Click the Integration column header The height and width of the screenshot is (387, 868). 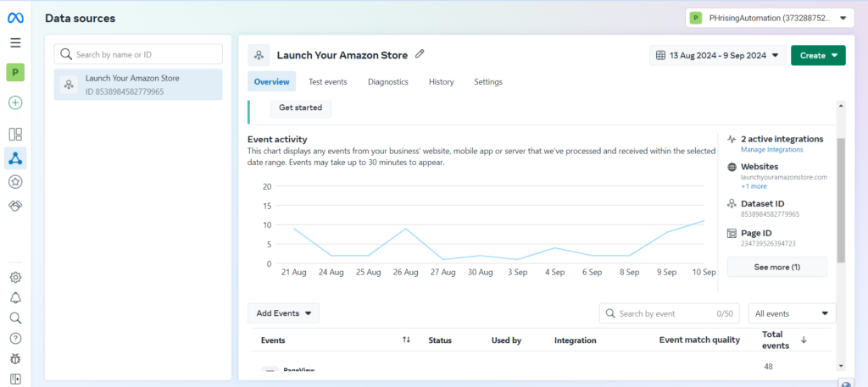[576, 340]
